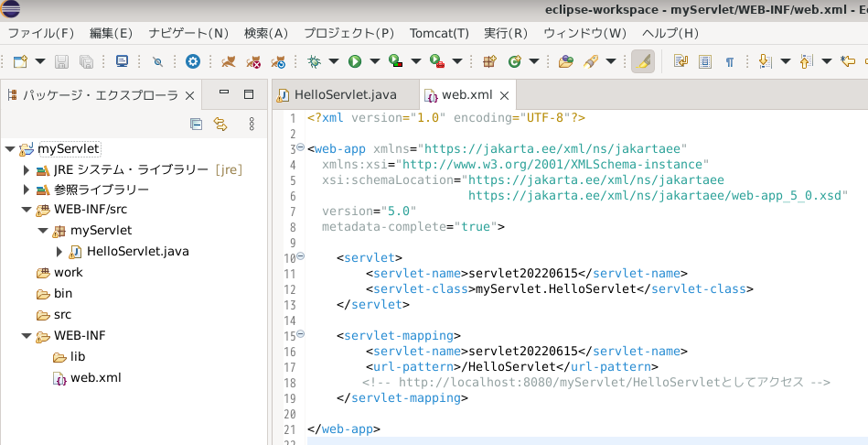Select the work folder in explorer
Image resolution: width=868 pixels, height=445 pixels.
pos(68,273)
